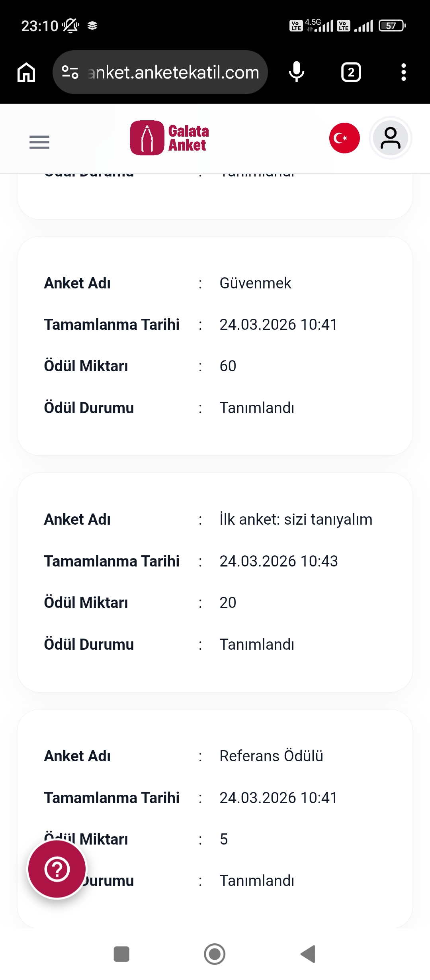Tap the browser home icon
This screenshot has width=430, height=980.
tap(26, 73)
